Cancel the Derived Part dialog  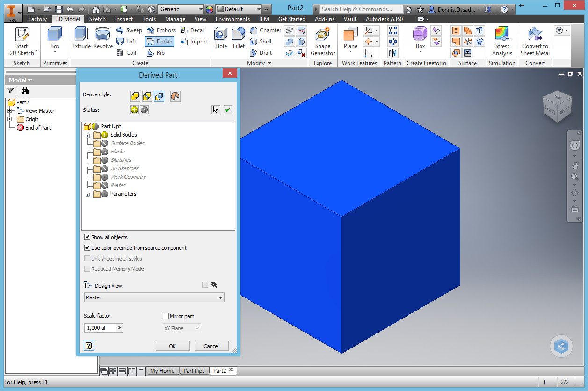tap(211, 346)
